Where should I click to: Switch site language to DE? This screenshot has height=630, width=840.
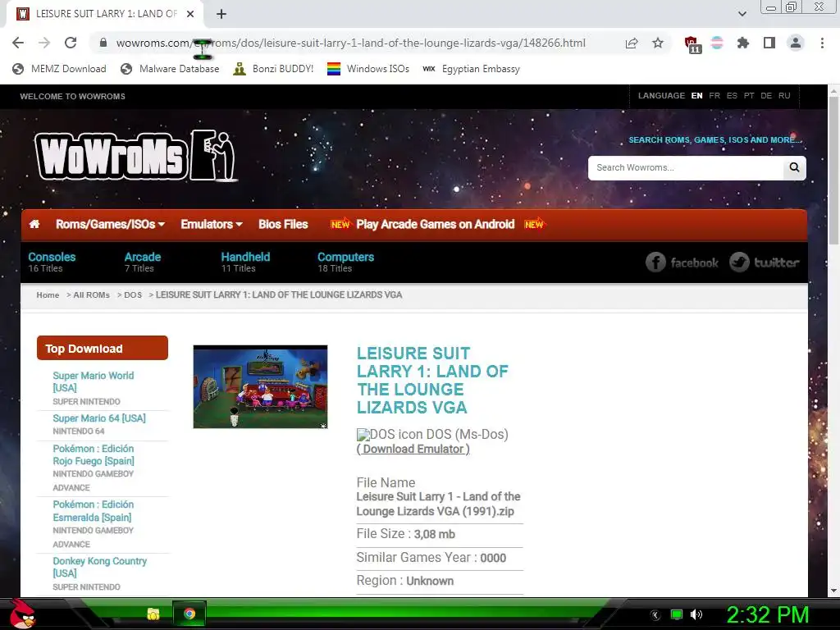pos(766,95)
